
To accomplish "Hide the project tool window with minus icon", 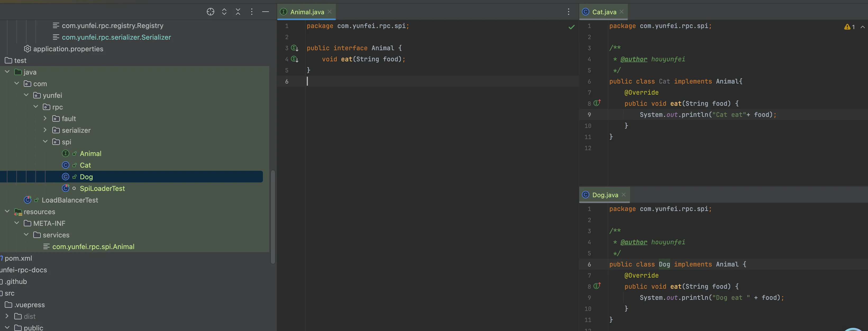I will pyautogui.click(x=266, y=12).
